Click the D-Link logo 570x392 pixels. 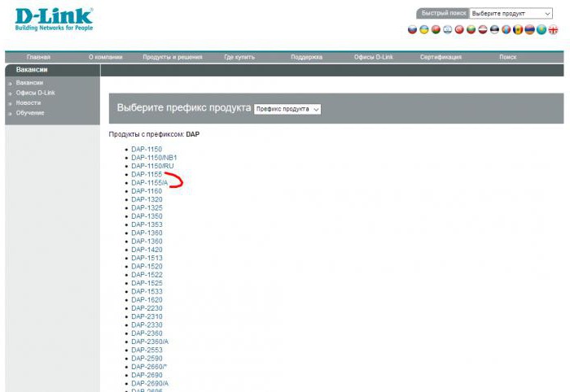pyautogui.click(x=54, y=20)
